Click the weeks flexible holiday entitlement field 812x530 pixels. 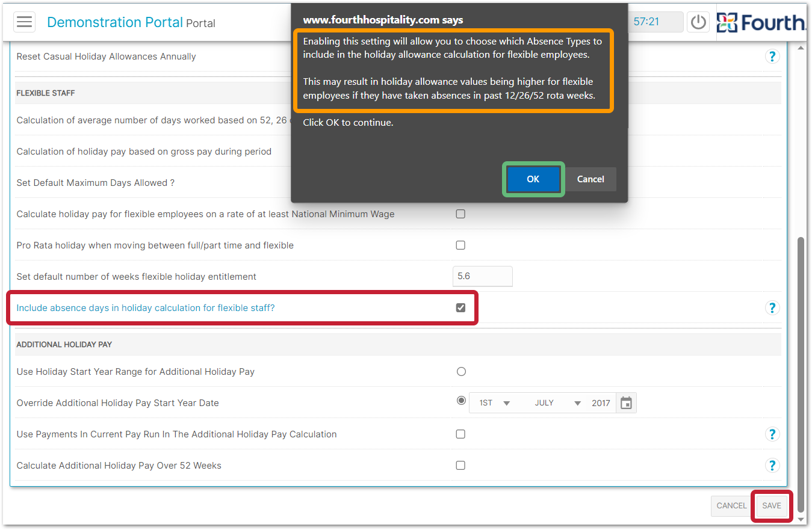pyautogui.click(x=482, y=277)
